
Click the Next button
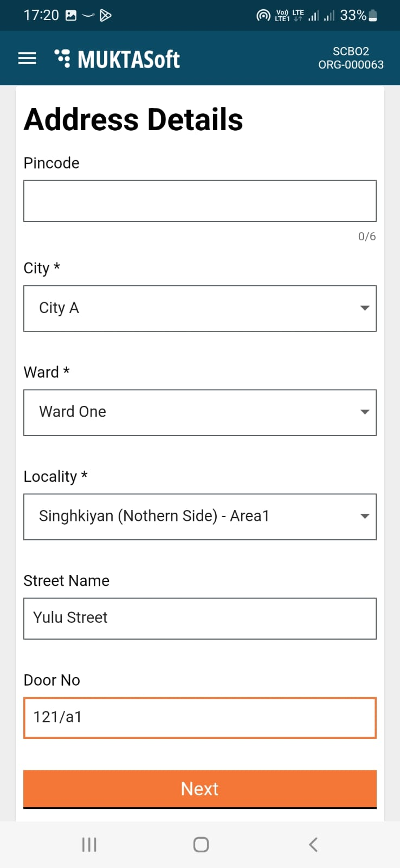200,789
